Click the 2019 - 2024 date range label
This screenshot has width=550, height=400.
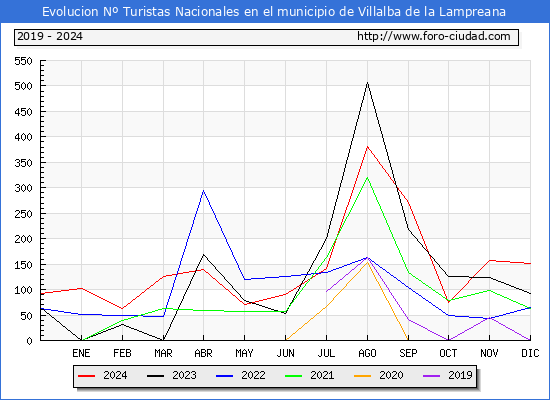(50, 36)
